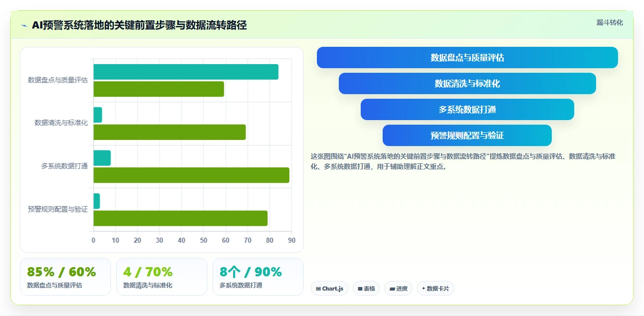644x316 pixels.
Task: Click the icon inside the Chart.js chip
Action: click(318, 289)
